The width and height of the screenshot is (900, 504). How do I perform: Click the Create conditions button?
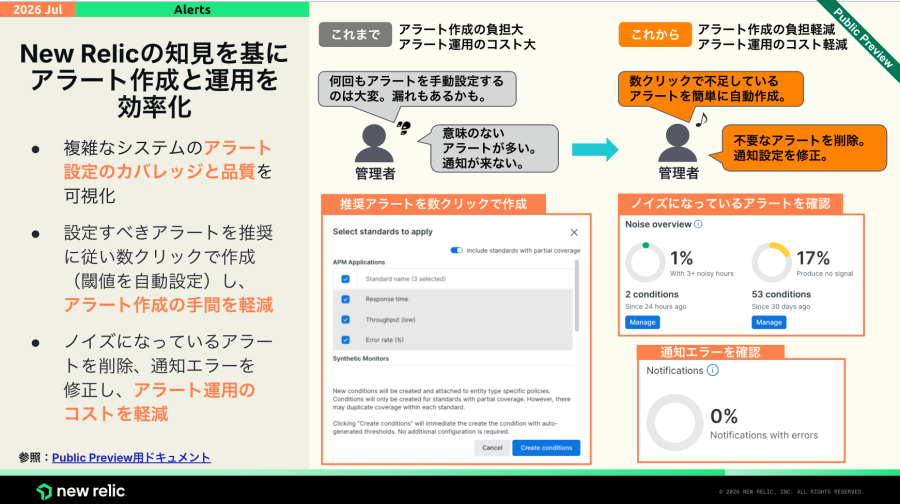coord(546,448)
